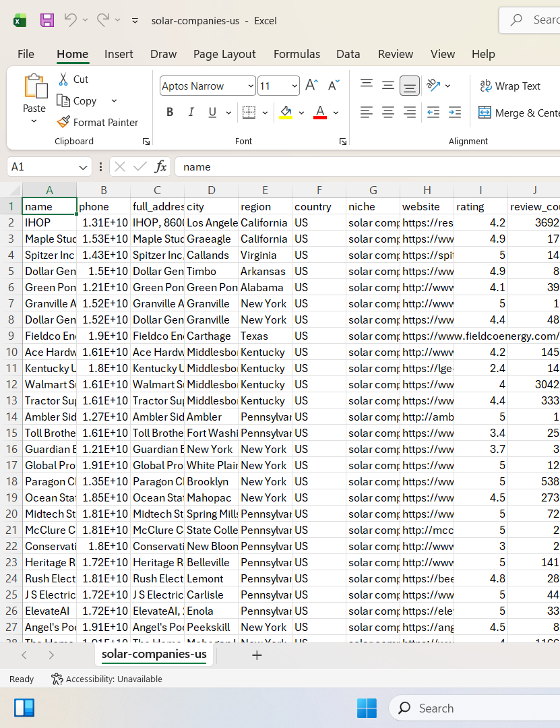Select Middle Align icon
This screenshot has height=728, width=560.
(x=387, y=84)
